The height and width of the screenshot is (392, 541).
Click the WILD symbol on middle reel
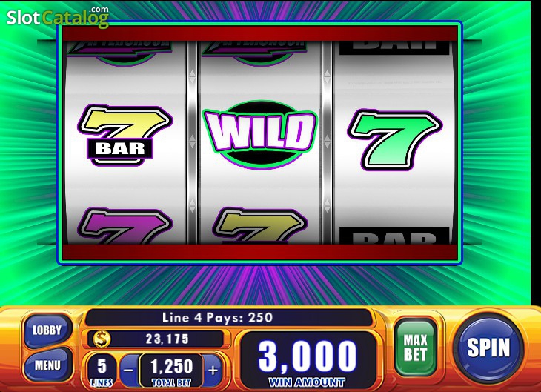[x=260, y=135]
